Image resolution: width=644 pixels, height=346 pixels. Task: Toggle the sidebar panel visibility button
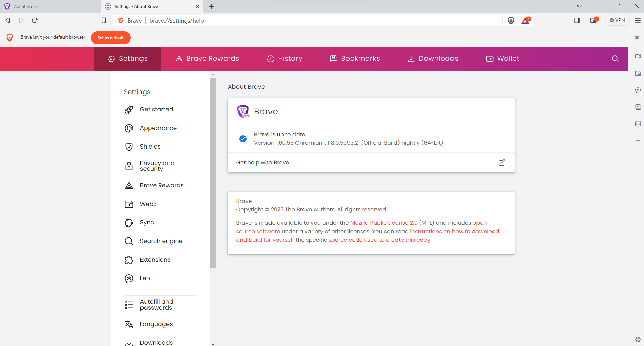coord(577,20)
